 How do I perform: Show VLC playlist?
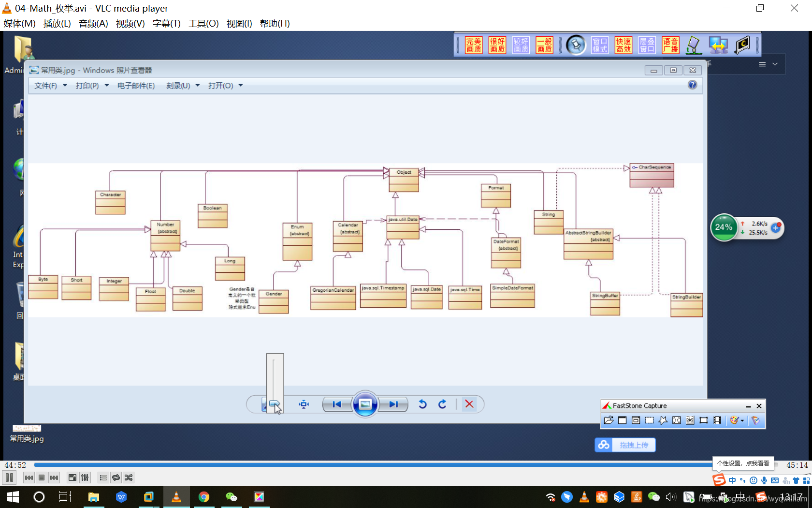point(103,478)
